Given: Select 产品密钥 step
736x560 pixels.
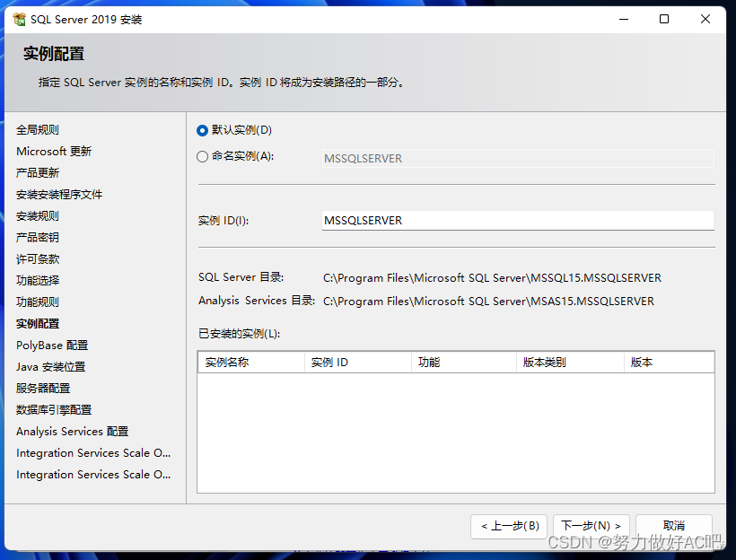Looking at the screenshot, I should [38, 238].
